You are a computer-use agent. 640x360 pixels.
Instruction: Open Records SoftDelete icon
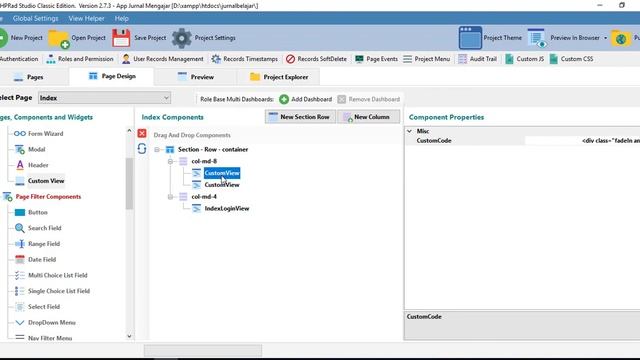(290, 59)
